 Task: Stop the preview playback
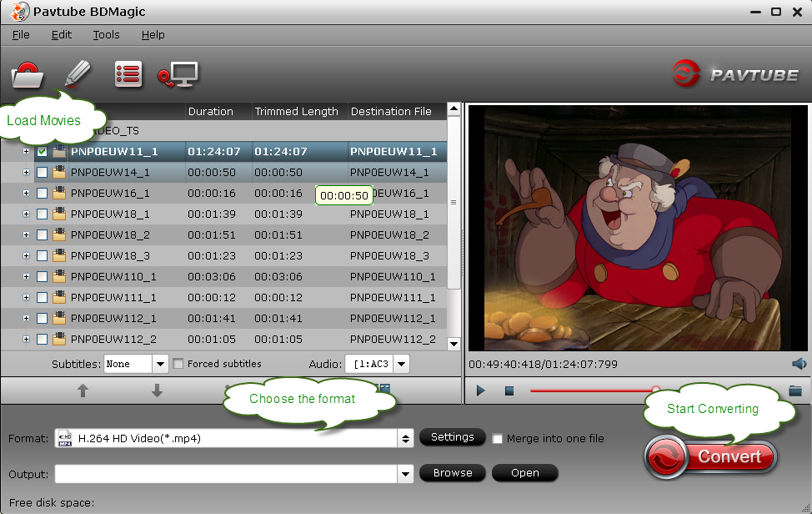pyautogui.click(x=509, y=391)
